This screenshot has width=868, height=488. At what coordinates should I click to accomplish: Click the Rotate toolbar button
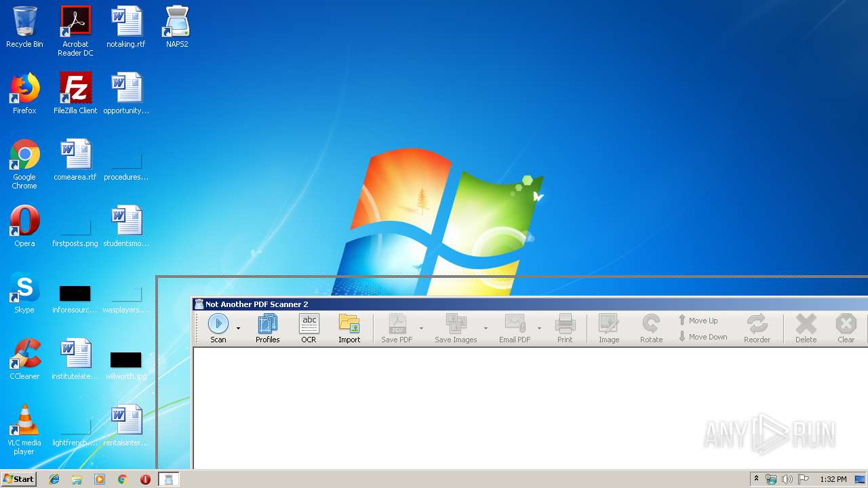[x=651, y=329]
